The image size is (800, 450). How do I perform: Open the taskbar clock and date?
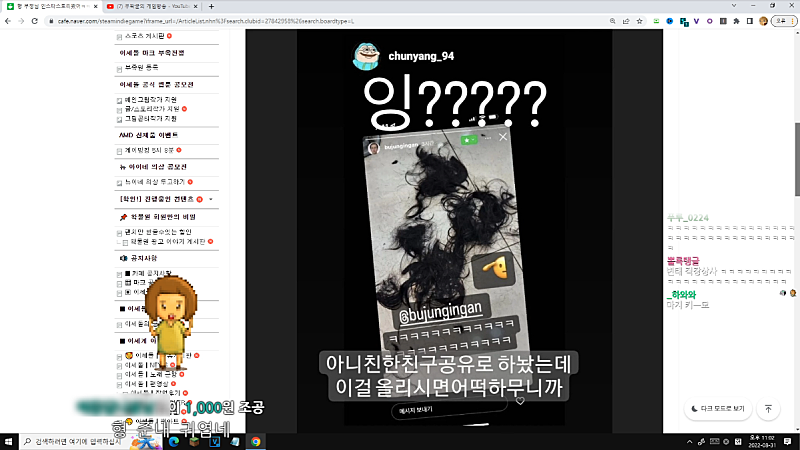click(762, 441)
